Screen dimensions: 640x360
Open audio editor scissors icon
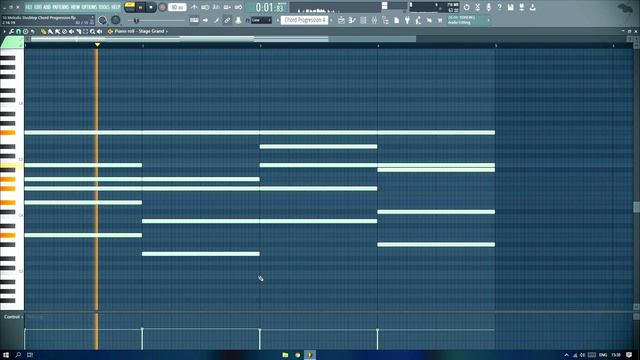click(478, 7)
